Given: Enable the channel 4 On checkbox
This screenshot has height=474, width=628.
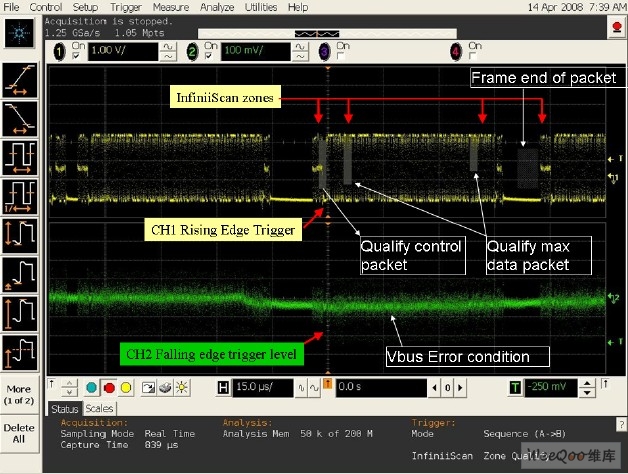Looking at the screenshot, I should click(x=473, y=56).
